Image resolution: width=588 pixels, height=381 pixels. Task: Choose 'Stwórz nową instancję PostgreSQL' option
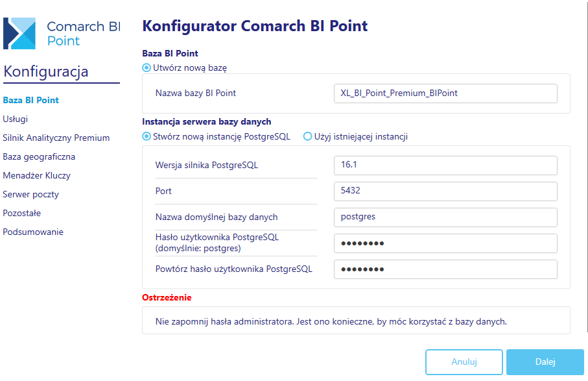147,136
